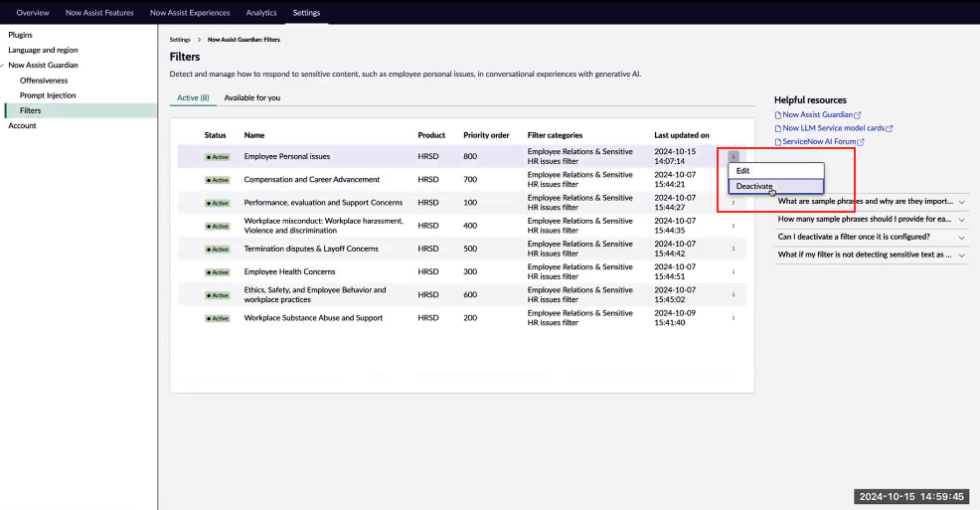
Task: Open Plugins in the sidebar
Action: pos(20,35)
